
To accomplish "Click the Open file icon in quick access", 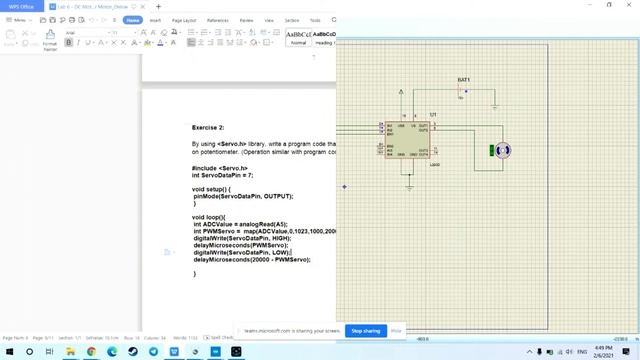I will click(43, 20).
